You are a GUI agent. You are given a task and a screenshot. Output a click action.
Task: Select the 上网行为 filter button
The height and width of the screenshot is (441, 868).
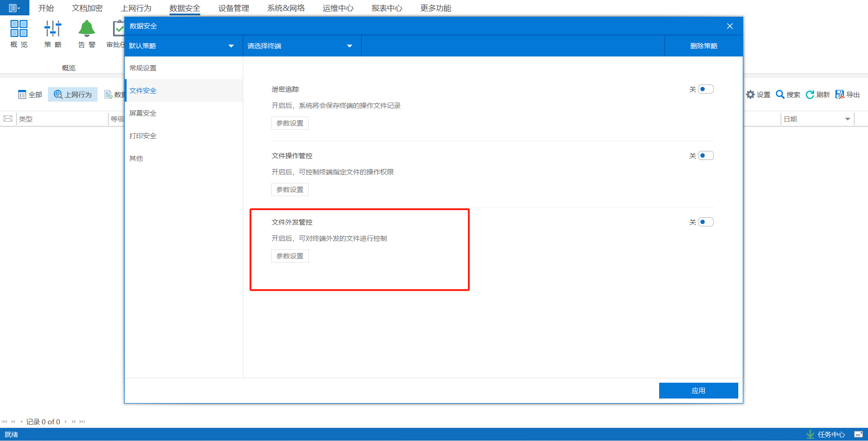click(x=73, y=94)
